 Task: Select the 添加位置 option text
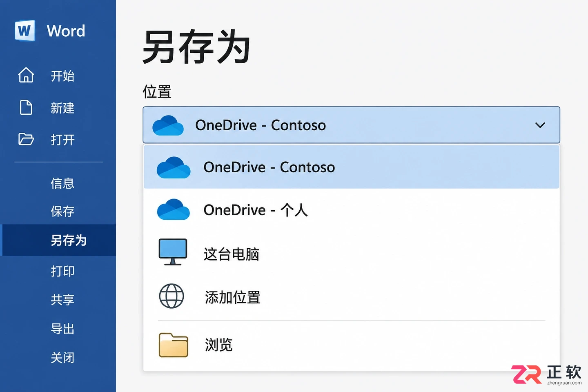point(233,297)
